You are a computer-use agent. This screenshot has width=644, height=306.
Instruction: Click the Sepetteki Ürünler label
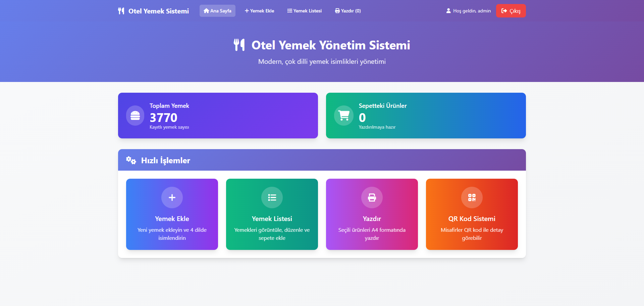(x=383, y=106)
